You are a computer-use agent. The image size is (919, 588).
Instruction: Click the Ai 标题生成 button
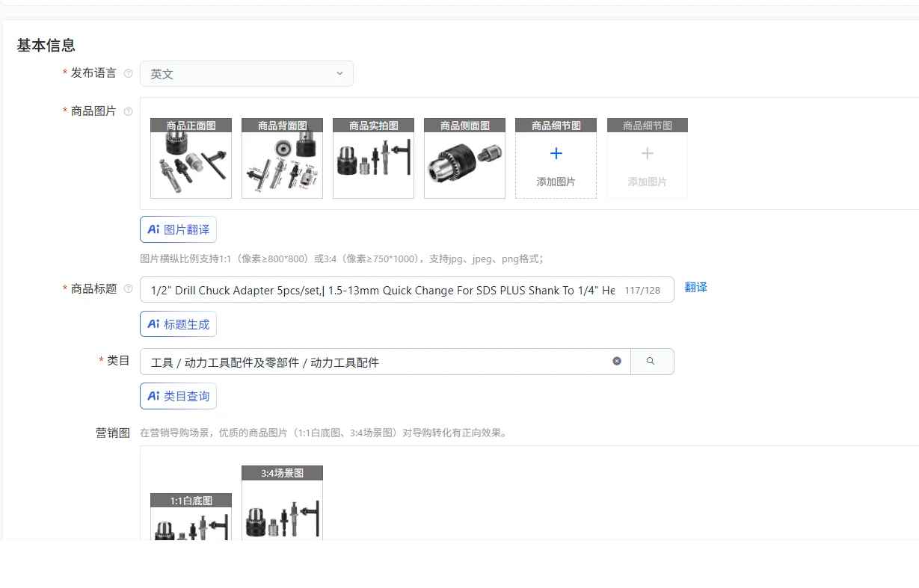(x=178, y=324)
